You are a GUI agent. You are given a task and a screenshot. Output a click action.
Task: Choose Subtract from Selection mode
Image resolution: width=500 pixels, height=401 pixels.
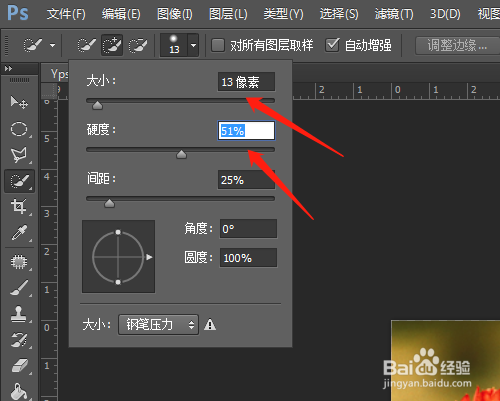[x=138, y=45]
